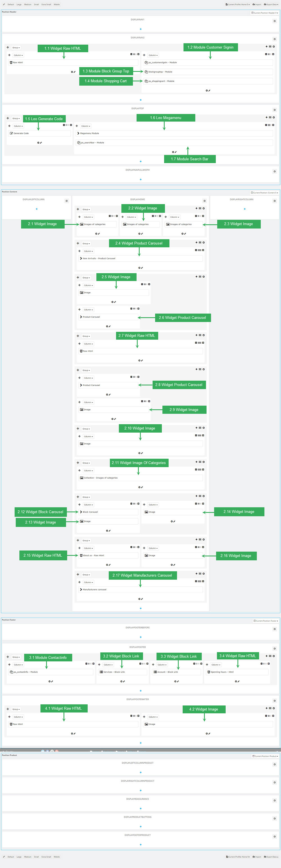
Task: Click move handle beside the DISPLAYNAV2 Group
Action: [x=8, y=47]
